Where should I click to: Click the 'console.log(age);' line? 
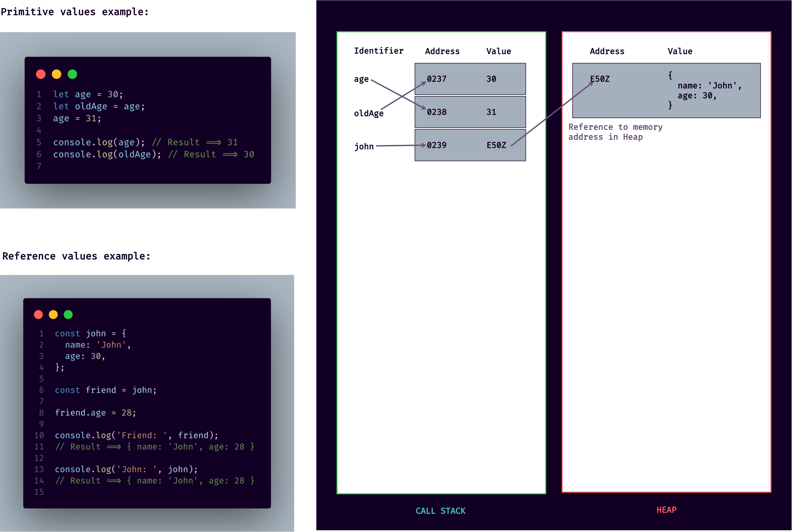point(99,142)
